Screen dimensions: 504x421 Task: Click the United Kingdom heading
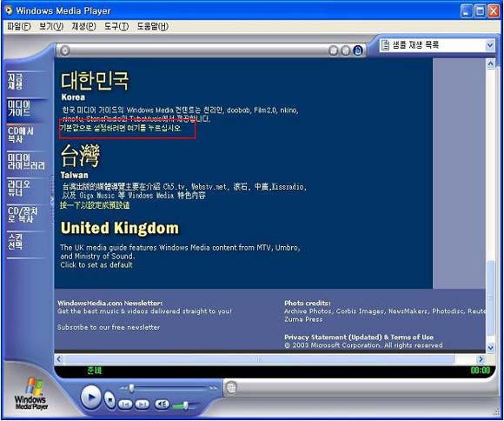120,228
